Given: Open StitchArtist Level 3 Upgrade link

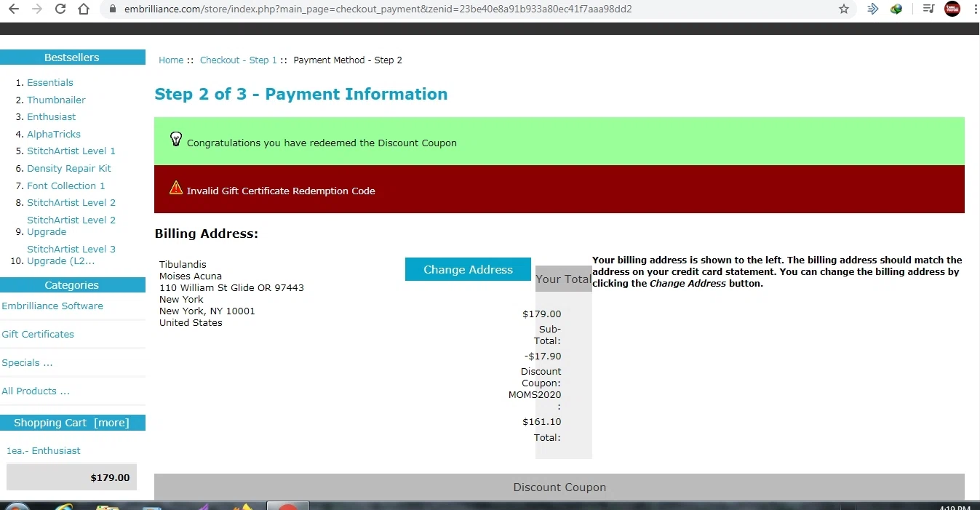Looking at the screenshot, I should [71, 255].
